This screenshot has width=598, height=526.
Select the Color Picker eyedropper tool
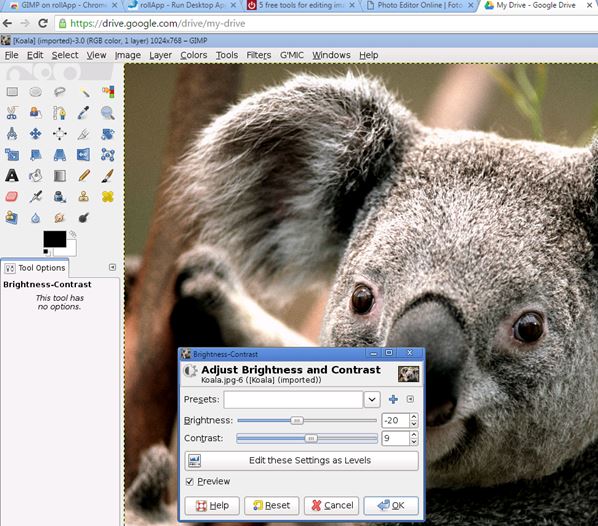tap(84, 113)
